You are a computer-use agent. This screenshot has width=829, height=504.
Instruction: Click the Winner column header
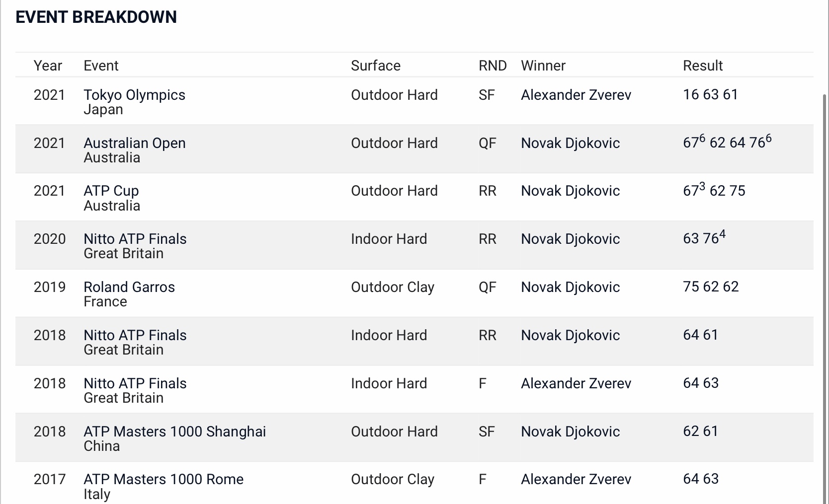(x=543, y=66)
